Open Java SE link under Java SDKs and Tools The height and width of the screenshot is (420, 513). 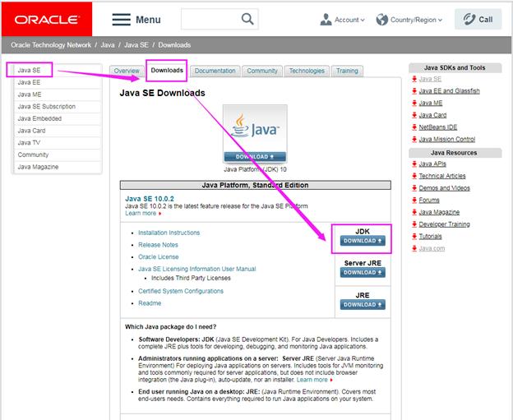[430, 79]
